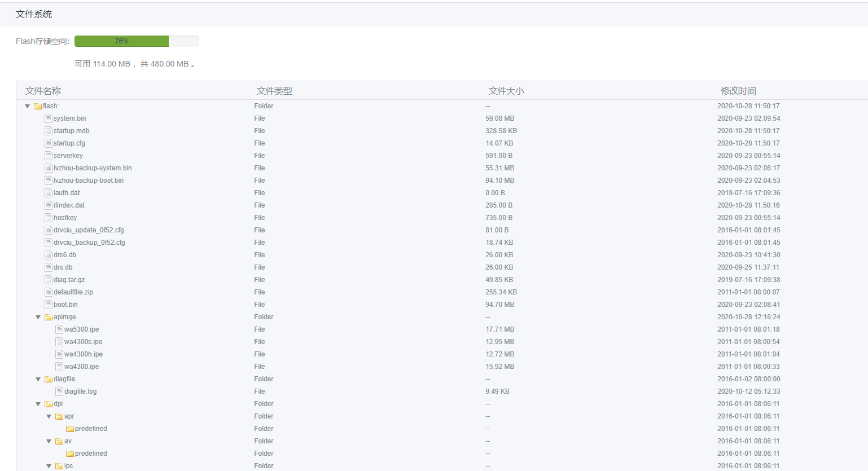The image size is (868, 471).
Task: Select the serverkey file icon
Action: [x=49, y=156]
